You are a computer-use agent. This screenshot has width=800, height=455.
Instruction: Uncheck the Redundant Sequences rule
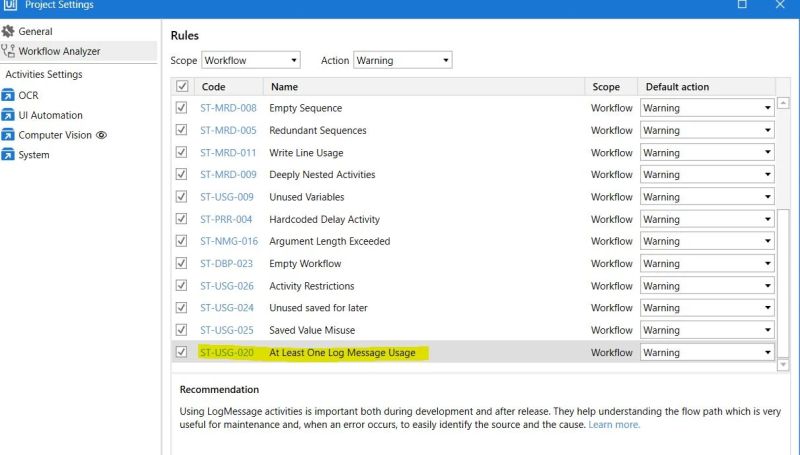[181, 130]
